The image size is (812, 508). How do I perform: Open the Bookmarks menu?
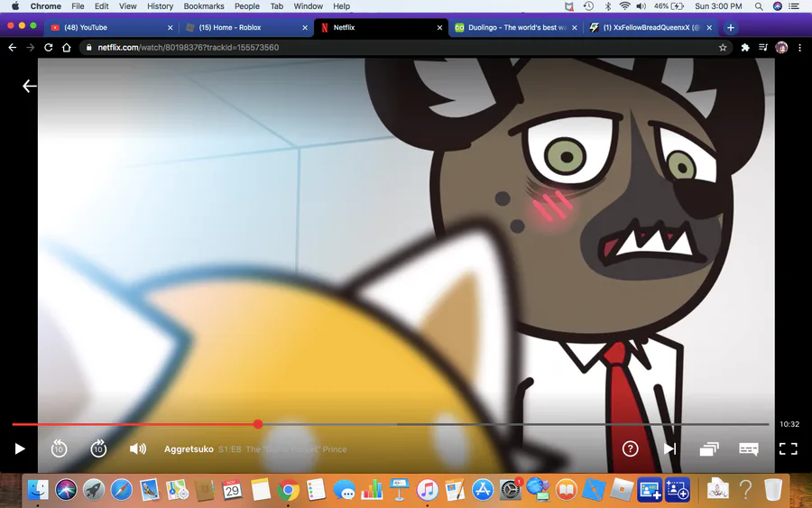point(204,6)
